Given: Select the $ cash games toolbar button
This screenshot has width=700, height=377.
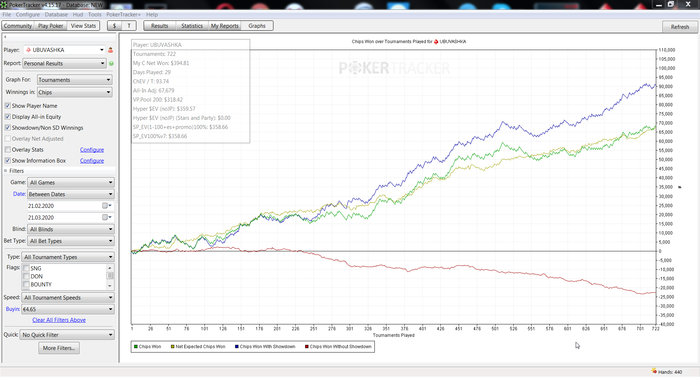Looking at the screenshot, I should 115,26.
